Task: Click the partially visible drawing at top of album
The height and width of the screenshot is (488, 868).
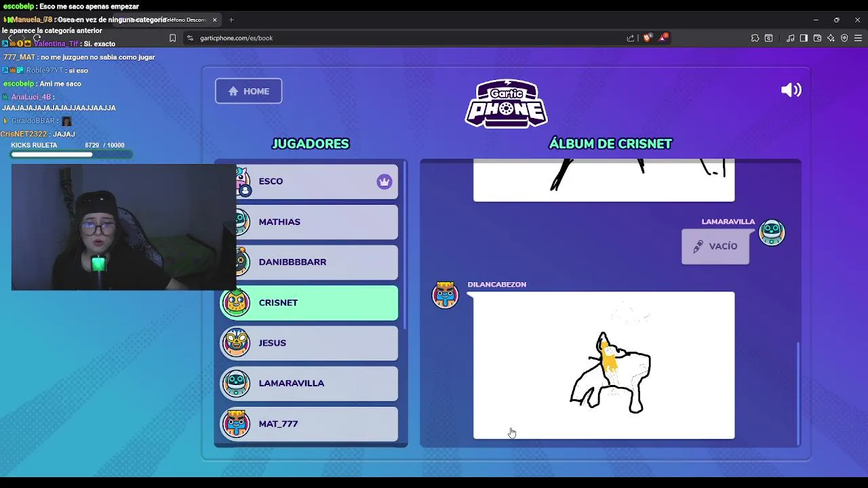Action: click(x=604, y=180)
